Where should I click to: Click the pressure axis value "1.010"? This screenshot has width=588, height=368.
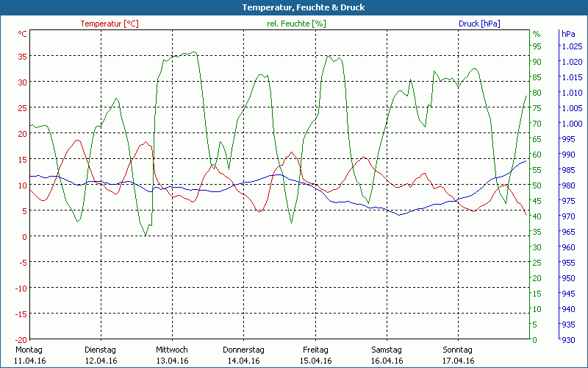[572, 93]
